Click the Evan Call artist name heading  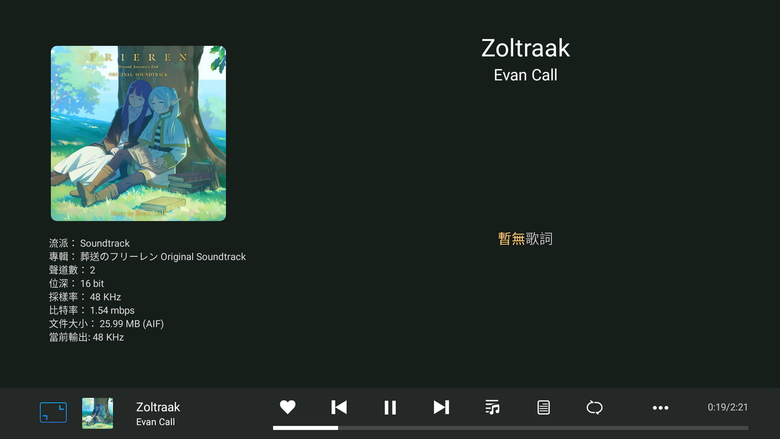click(525, 75)
